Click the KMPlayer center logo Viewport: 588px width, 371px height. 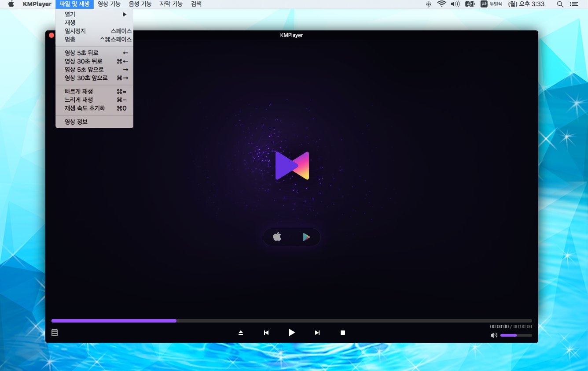click(292, 166)
